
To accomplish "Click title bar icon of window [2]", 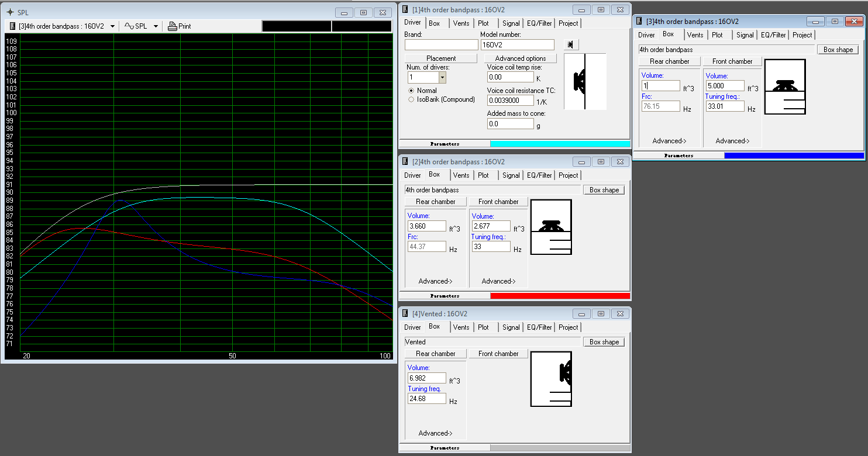I will 405,161.
